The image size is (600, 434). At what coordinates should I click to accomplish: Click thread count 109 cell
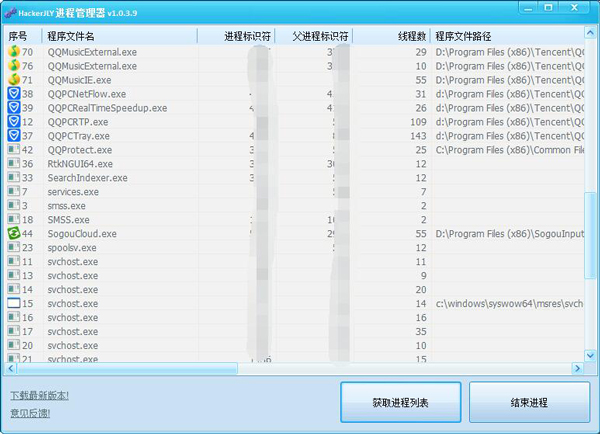(418, 122)
